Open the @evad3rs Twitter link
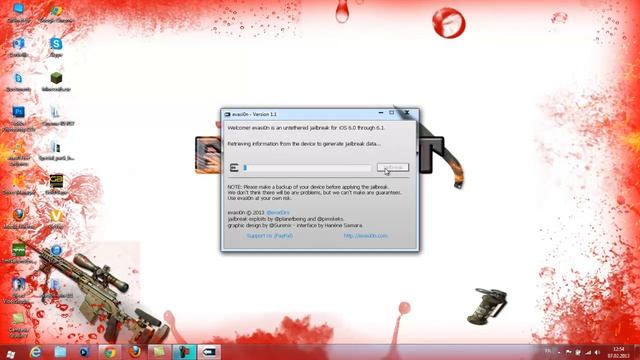This screenshot has height=360, width=640. click(x=278, y=213)
